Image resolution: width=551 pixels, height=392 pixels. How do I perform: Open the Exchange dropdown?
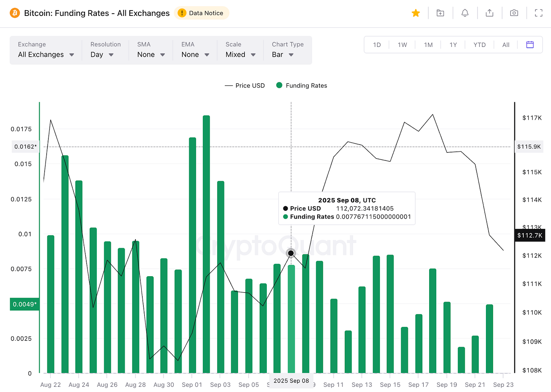(46, 50)
